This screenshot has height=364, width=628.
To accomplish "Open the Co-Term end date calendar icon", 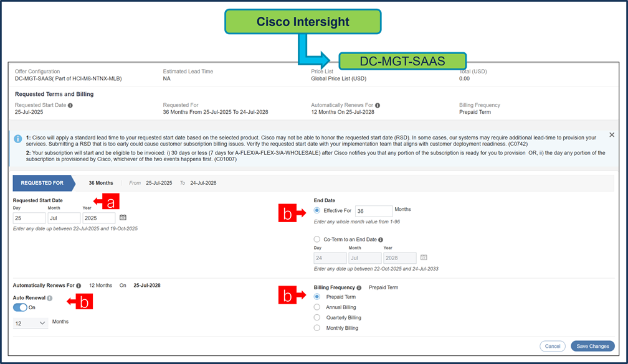I will tap(424, 257).
